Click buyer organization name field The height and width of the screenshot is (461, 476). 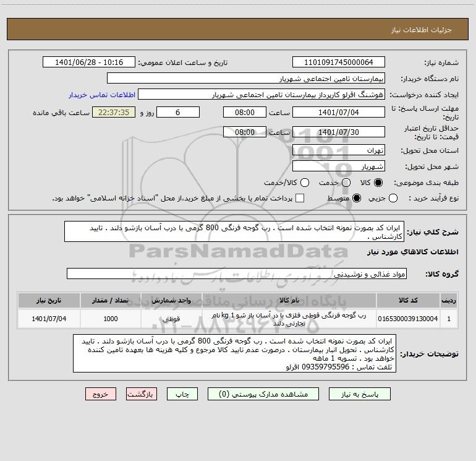coord(246,79)
